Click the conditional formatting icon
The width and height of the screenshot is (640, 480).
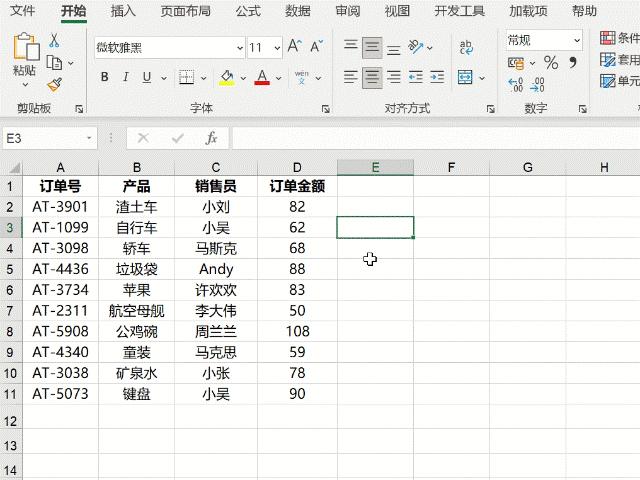point(607,38)
